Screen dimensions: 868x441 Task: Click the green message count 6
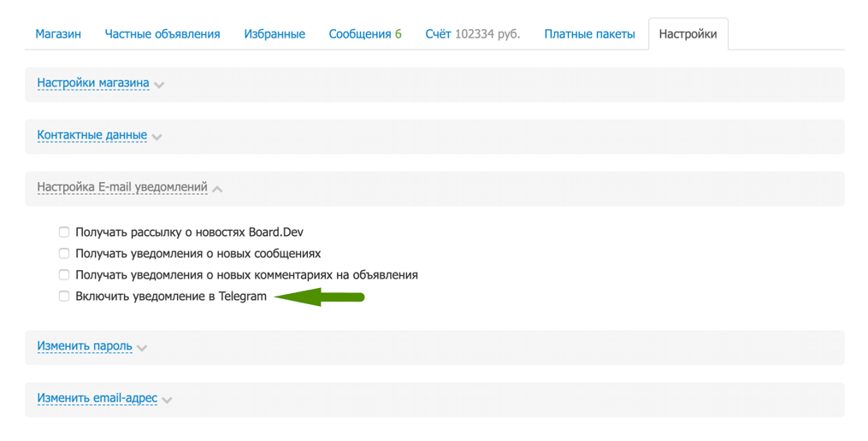[x=398, y=33]
